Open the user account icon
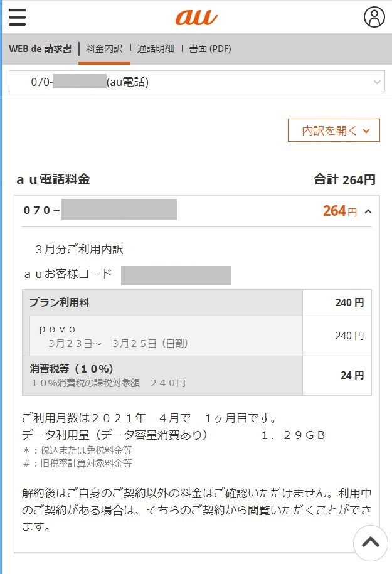 (374, 17)
